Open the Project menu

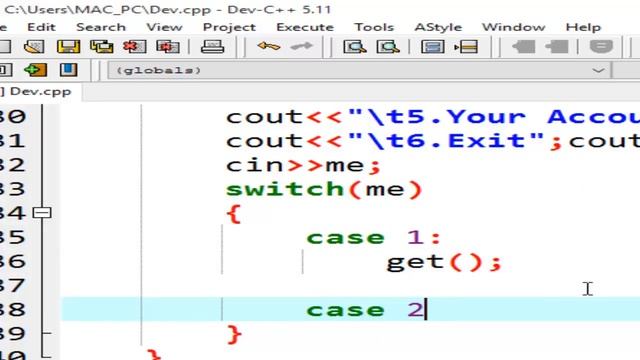tap(229, 27)
